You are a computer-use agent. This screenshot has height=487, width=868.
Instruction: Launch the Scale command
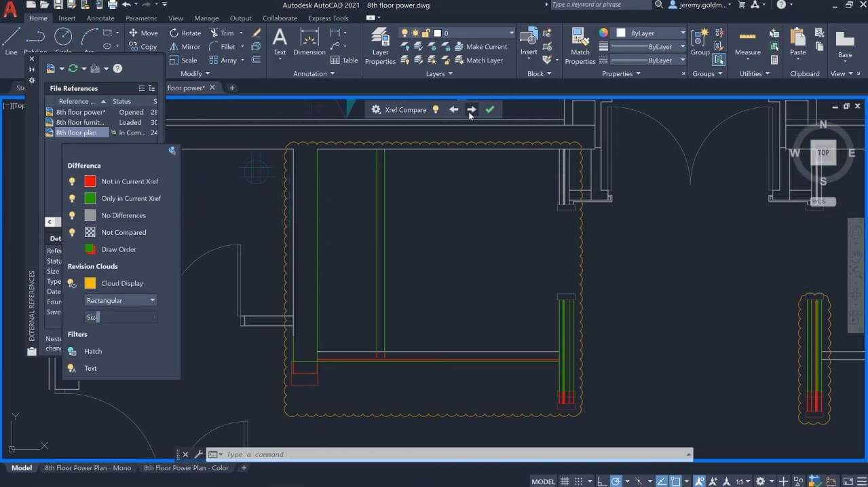point(183,60)
